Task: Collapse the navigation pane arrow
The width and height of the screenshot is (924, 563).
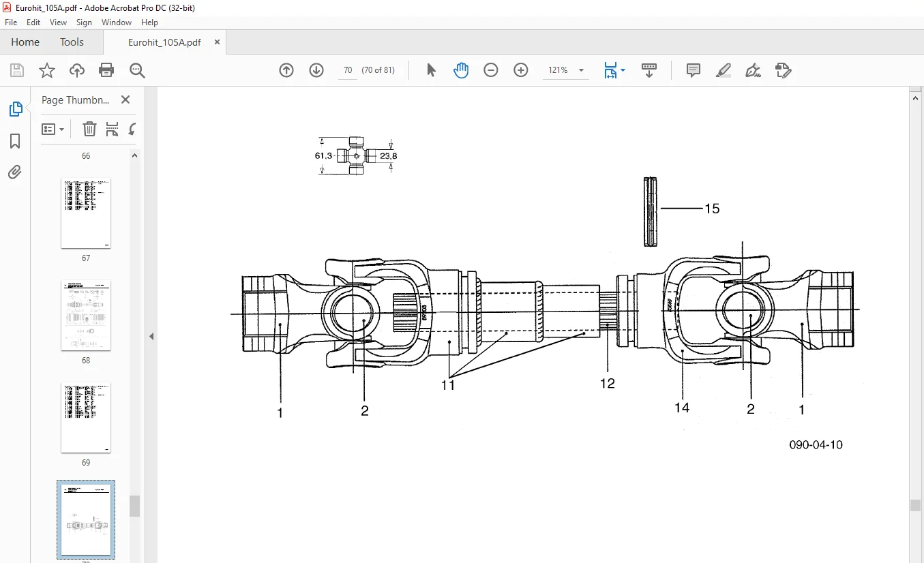Action: 151,336
